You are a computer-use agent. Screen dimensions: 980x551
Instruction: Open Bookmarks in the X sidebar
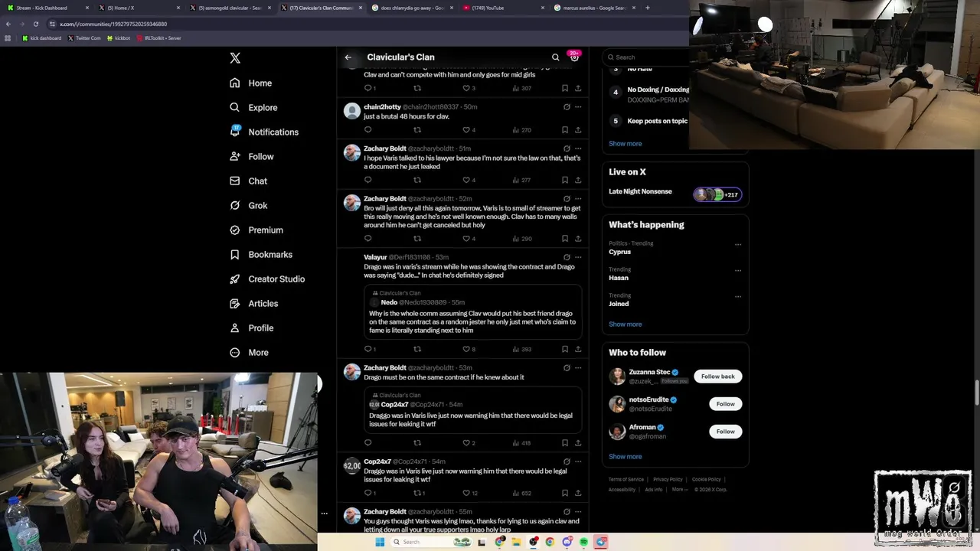(261, 254)
